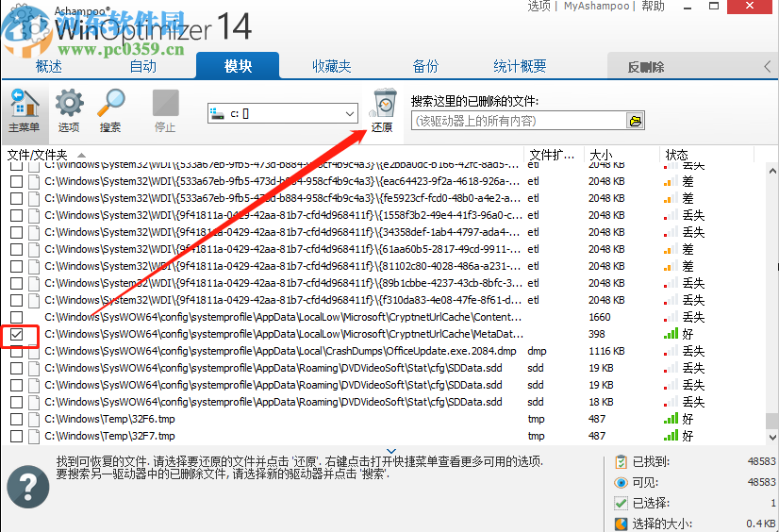Viewport: 779px width, 532px height.
Task: Click the found files clipboard icon
Action: point(621,462)
